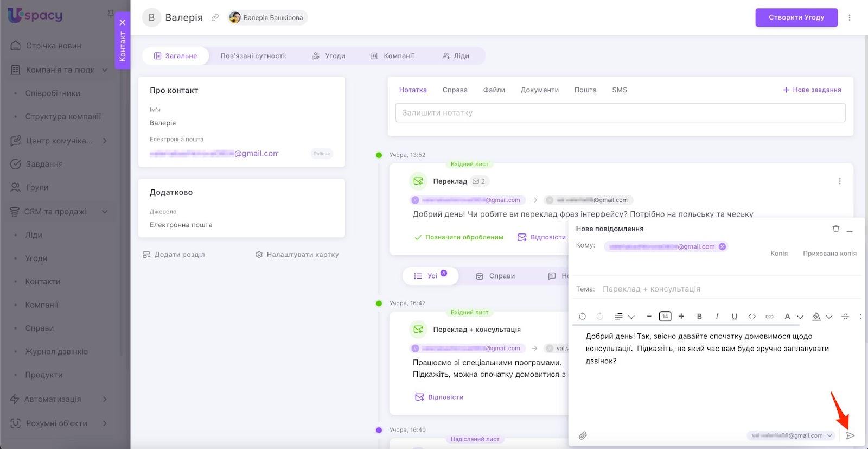Toggle strikethrough formatting
This screenshot has width=868, height=449.
click(x=845, y=316)
